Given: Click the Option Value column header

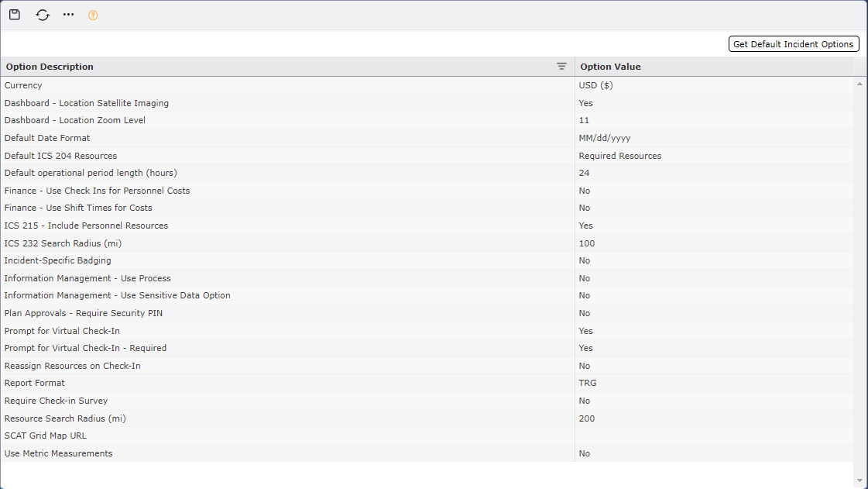Looking at the screenshot, I should click(610, 66).
